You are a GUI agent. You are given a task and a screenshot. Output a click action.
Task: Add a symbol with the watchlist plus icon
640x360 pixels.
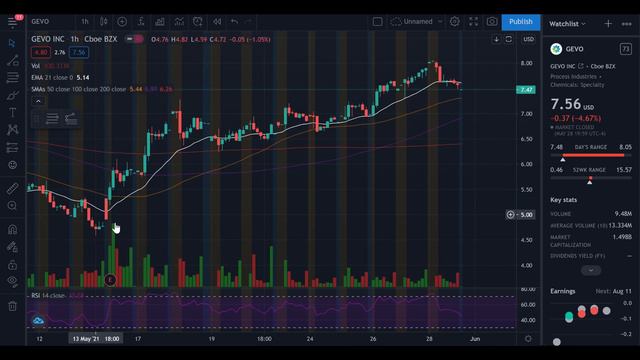pos(608,24)
